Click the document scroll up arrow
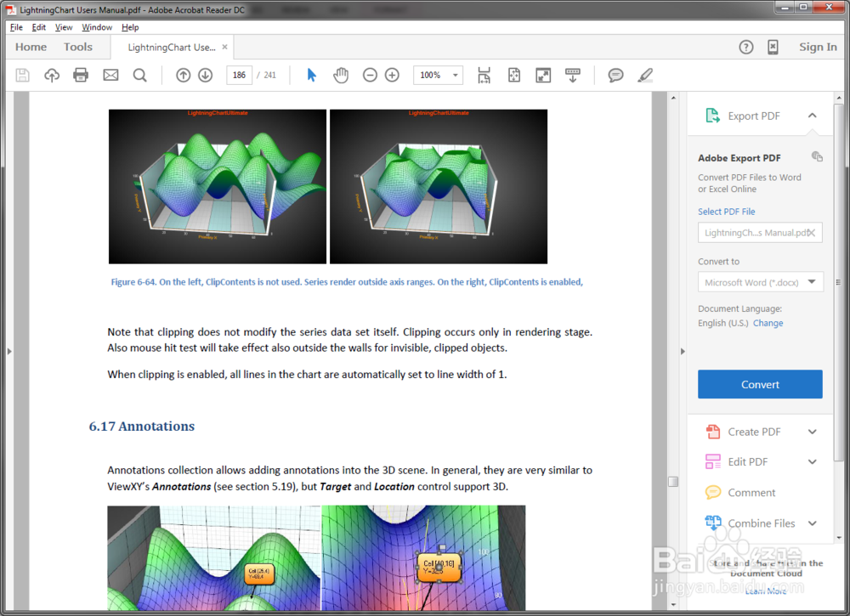 pyautogui.click(x=673, y=98)
